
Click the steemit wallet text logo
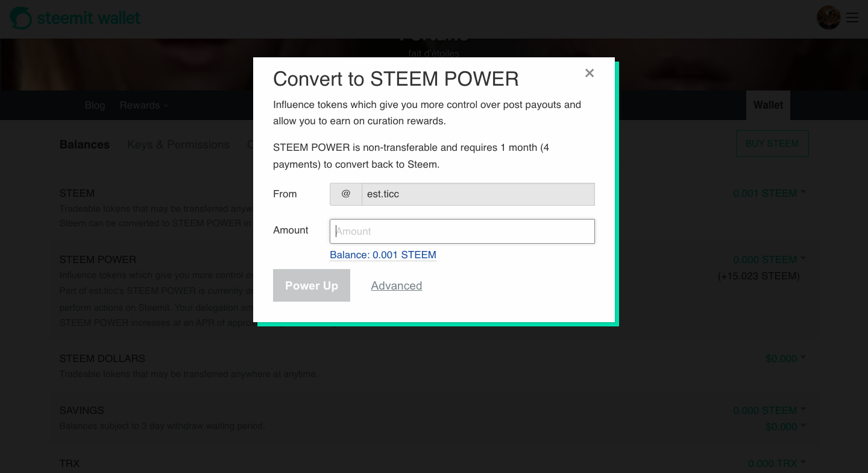tap(89, 18)
